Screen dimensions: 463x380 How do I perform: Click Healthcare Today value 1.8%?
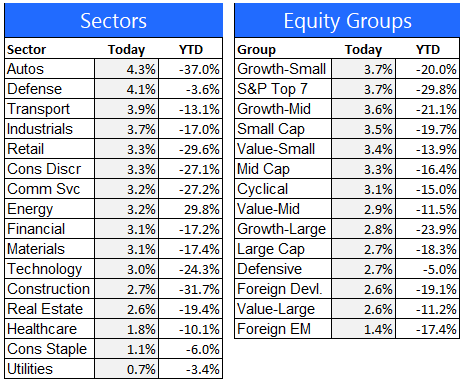127,329
